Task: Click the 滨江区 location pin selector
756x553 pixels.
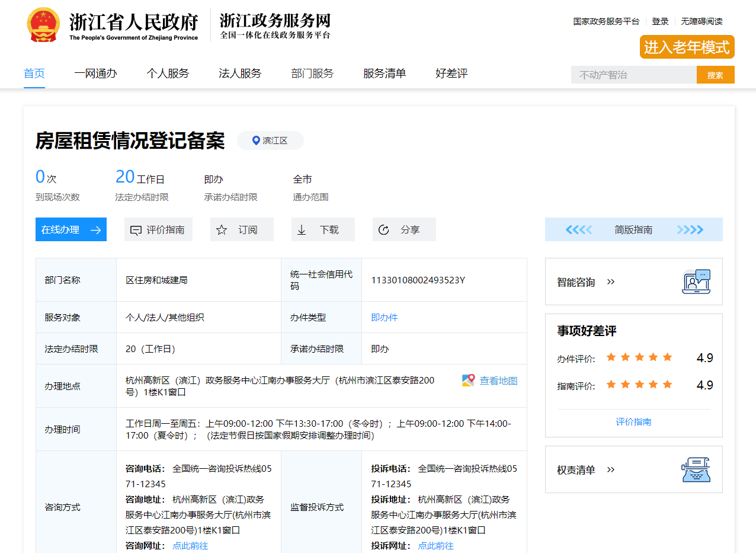Action: click(x=270, y=140)
